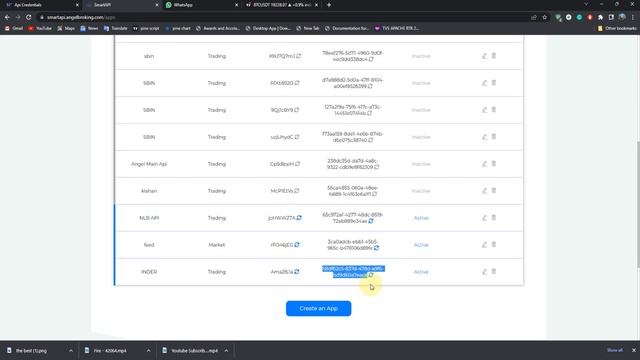Edit the Angel Main Api entry
The width and height of the screenshot is (640, 360).
tap(484, 164)
